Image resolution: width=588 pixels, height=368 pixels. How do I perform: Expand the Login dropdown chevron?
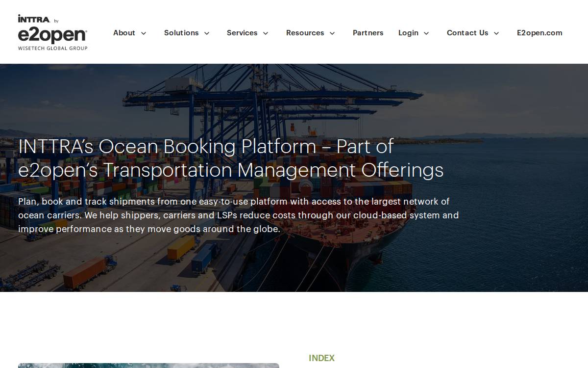pos(426,33)
